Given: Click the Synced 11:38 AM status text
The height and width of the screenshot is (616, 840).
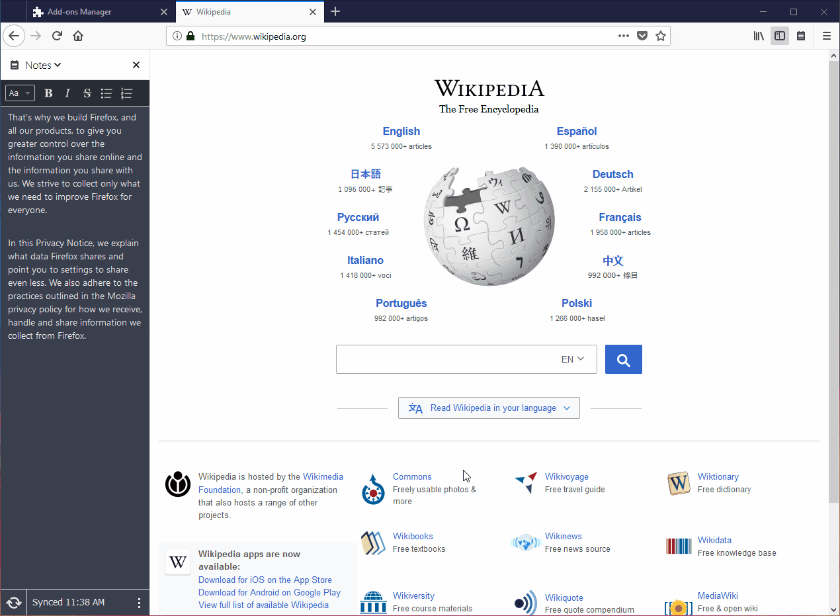Looking at the screenshot, I should [x=68, y=603].
